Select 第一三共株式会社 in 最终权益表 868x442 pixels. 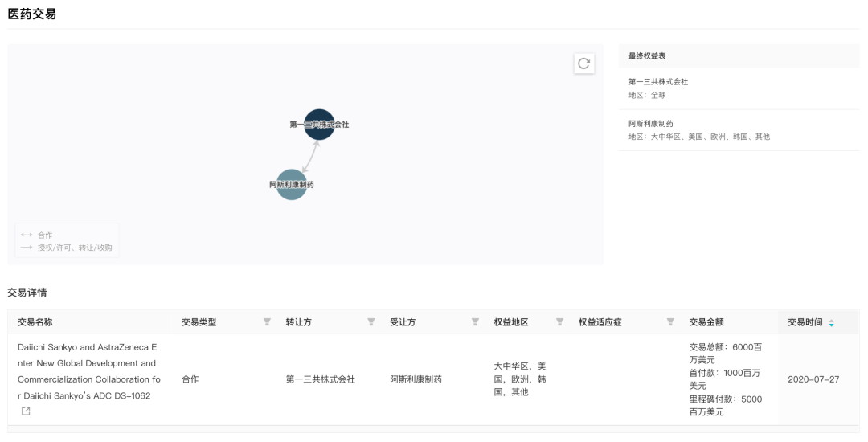(658, 81)
